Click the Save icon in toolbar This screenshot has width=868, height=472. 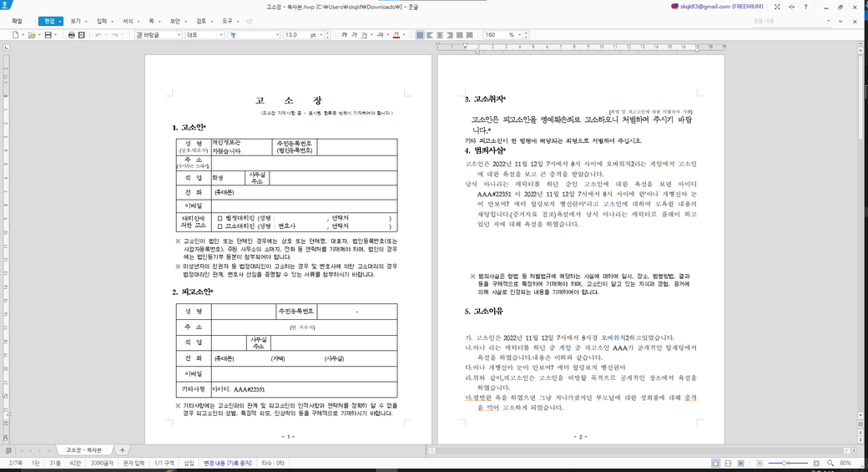(48, 35)
